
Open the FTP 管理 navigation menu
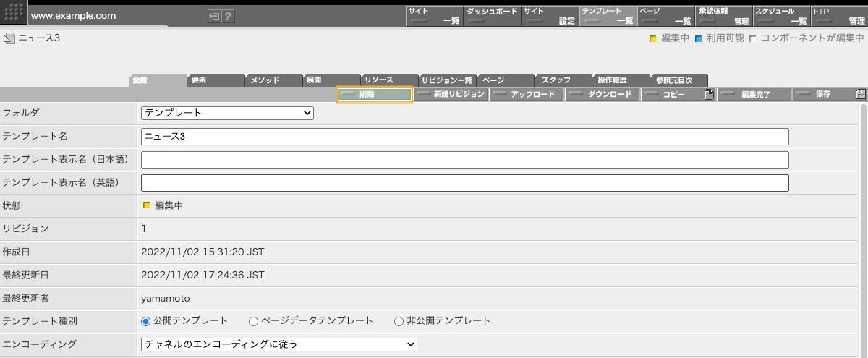click(838, 16)
